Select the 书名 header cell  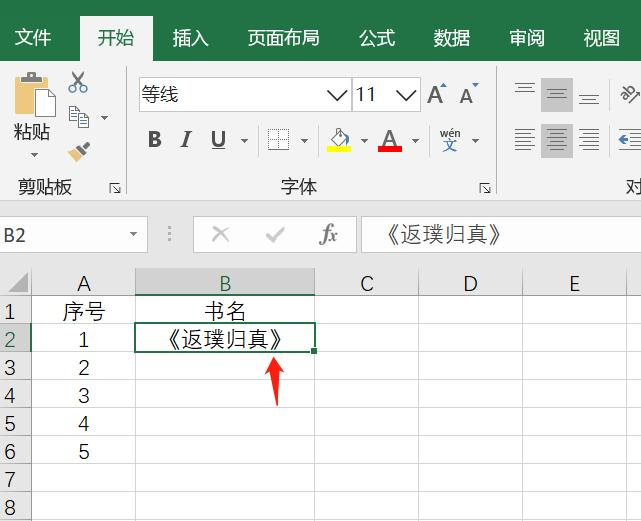[225, 310]
